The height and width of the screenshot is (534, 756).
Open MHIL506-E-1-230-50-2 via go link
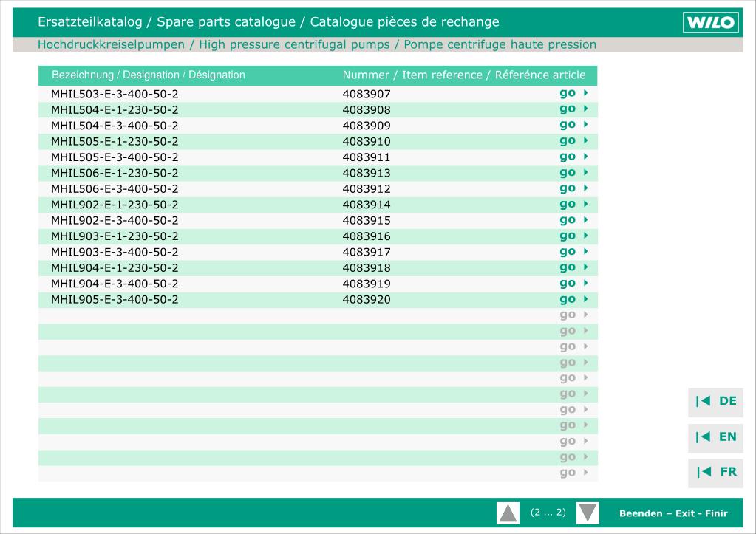[573, 173]
